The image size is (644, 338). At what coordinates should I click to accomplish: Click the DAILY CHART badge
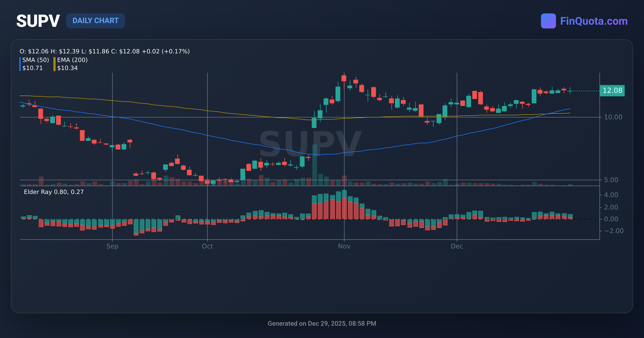pos(95,21)
